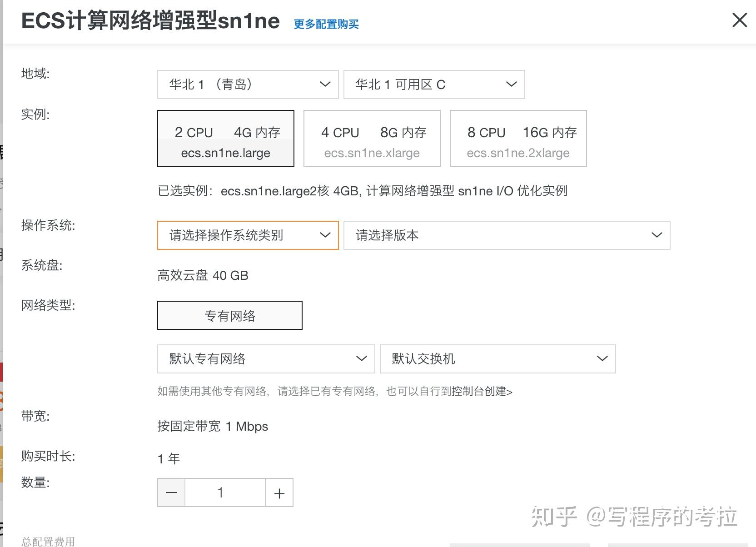Click the 1 年 purchase duration text
Screen dimensions: 756x547
point(169,459)
